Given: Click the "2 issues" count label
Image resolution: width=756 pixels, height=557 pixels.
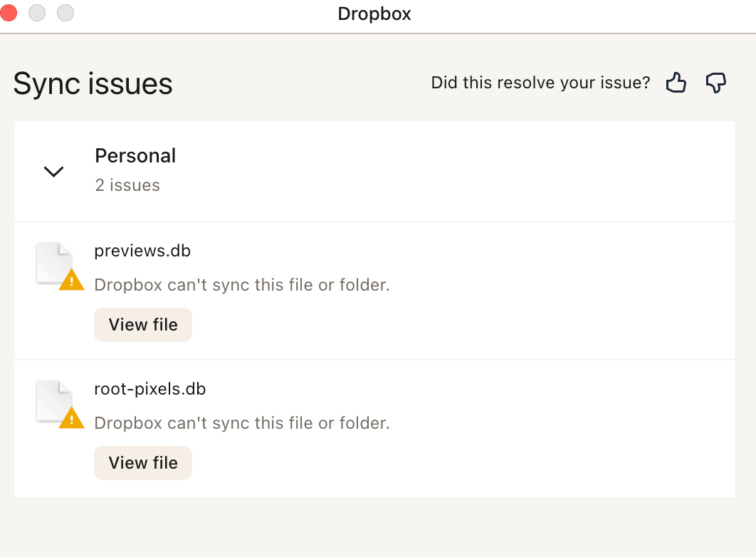Looking at the screenshot, I should [x=127, y=185].
